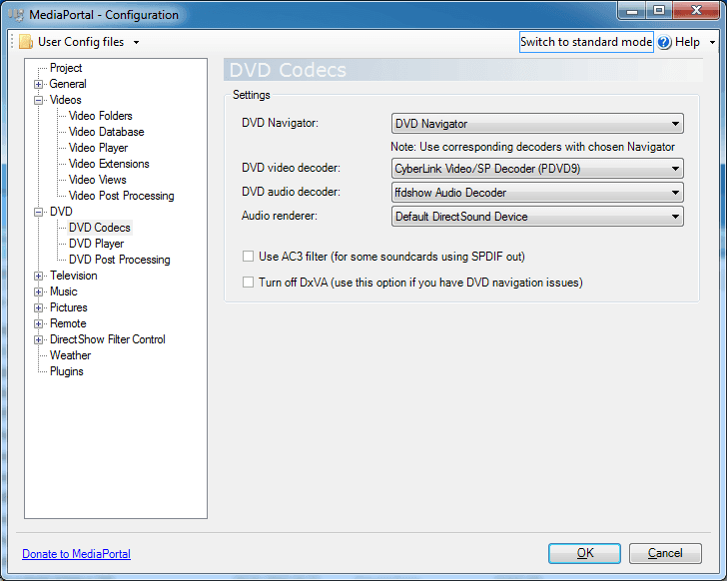Click Switch to standard mode button
The width and height of the screenshot is (728, 581).
pos(586,42)
